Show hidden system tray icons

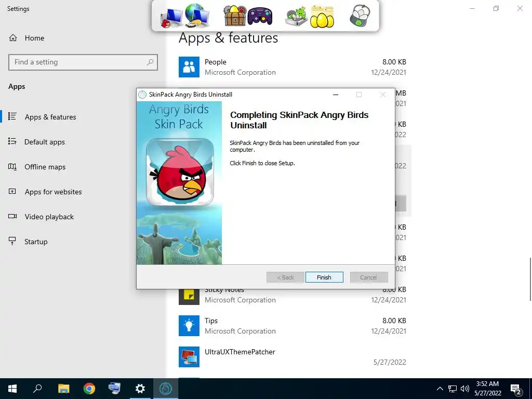[440, 389]
